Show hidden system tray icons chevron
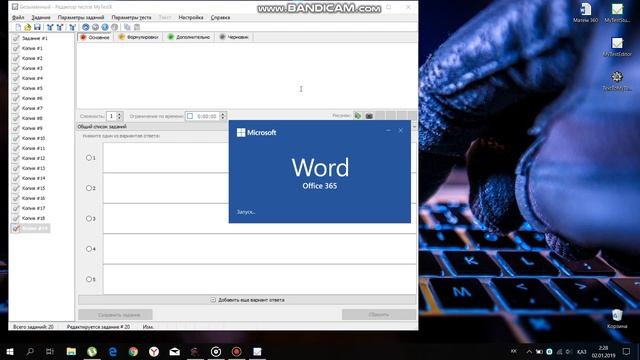Viewport: 640px width, 360px height. coord(529,351)
